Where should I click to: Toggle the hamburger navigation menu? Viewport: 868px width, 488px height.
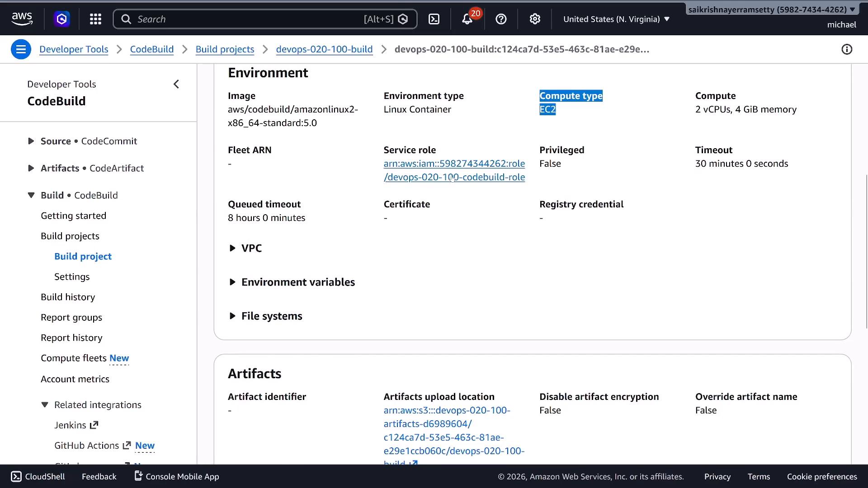pyautogui.click(x=21, y=49)
